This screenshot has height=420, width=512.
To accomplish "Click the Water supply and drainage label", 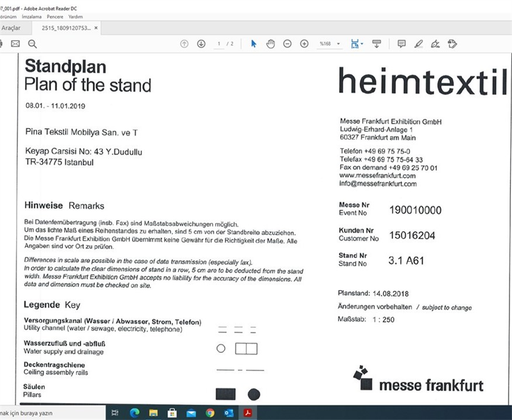I will [x=63, y=351].
